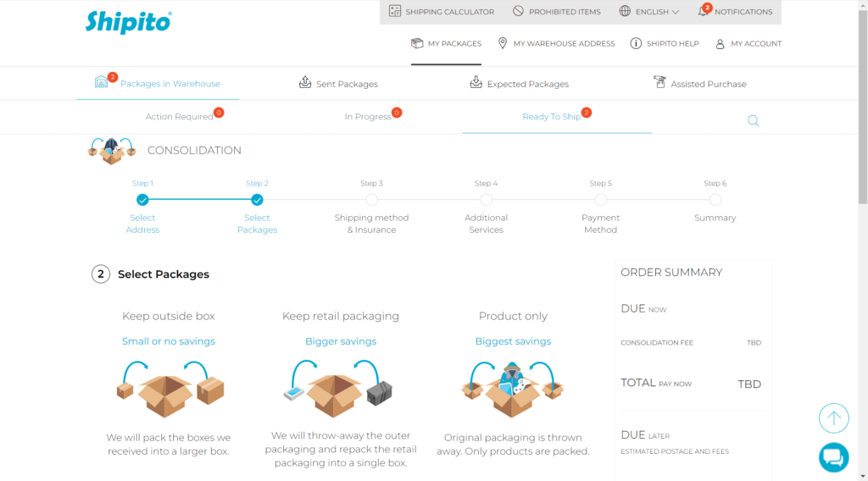This screenshot has height=481, width=868.
Task: Open the Packages in Warehouse tab
Action: (158, 84)
